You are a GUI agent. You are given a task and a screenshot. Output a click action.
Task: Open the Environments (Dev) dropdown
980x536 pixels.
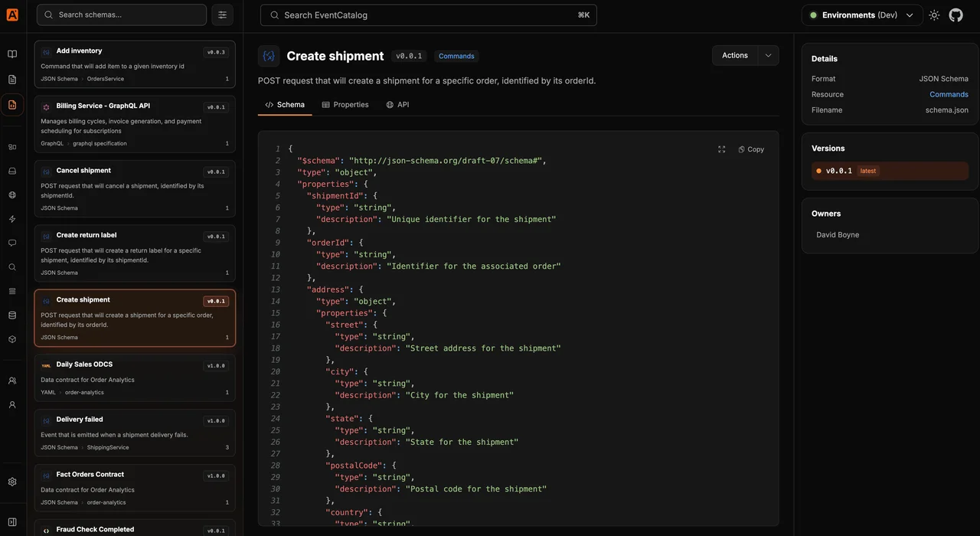(861, 15)
